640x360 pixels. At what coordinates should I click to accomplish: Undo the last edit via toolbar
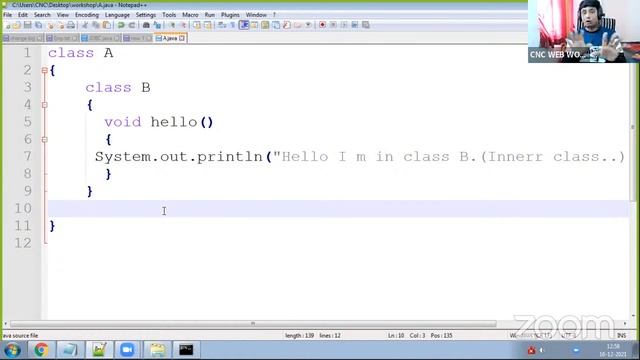point(121,25)
